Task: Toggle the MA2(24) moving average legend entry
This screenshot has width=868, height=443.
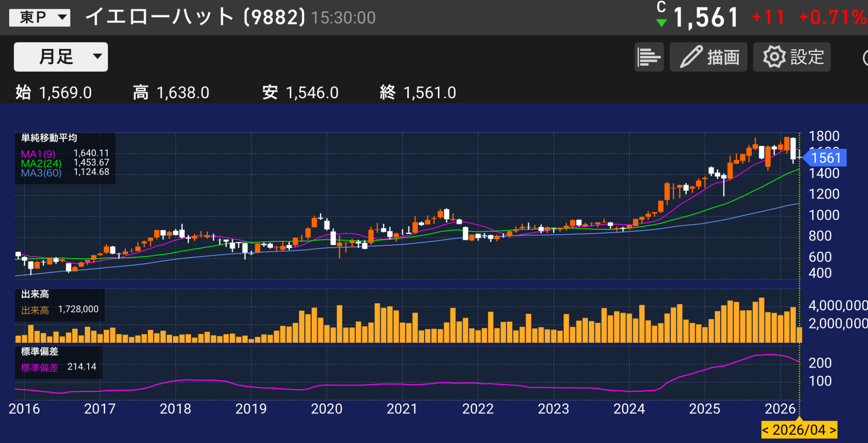Action: pyautogui.click(x=41, y=164)
